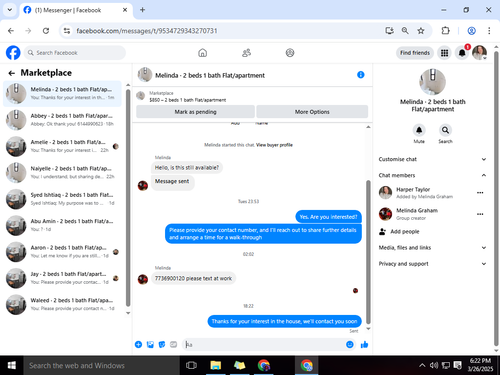The width and height of the screenshot is (500, 375).
Task: Open Syed Ishtiaq conversation
Action: 62,199
